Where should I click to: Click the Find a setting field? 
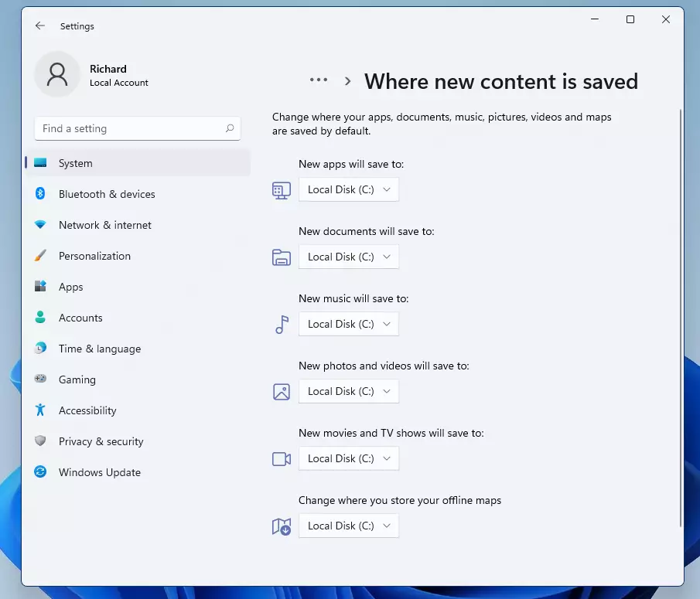click(138, 128)
